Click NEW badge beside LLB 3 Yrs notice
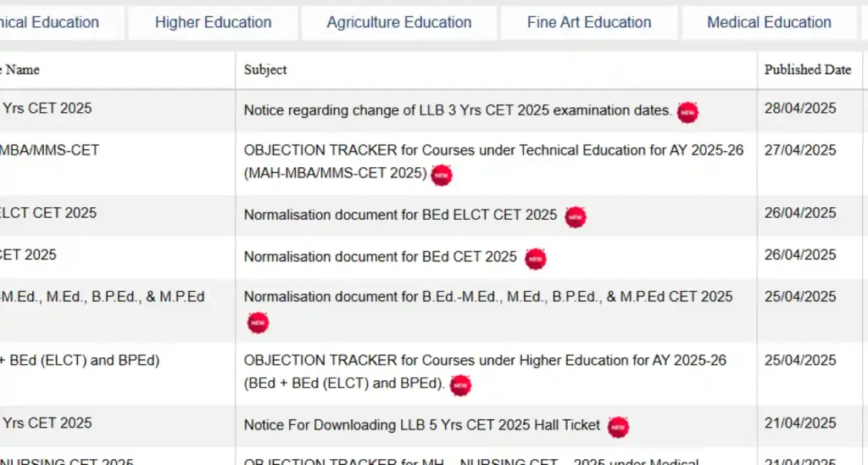The width and height of the screenshot is (868, 465). (x=687, y=112)
